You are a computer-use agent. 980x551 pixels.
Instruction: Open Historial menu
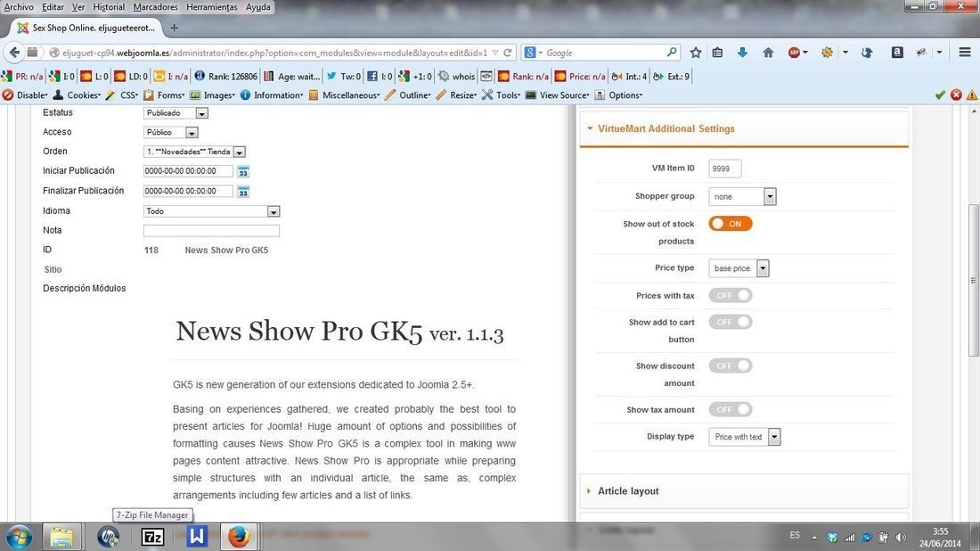109,7
